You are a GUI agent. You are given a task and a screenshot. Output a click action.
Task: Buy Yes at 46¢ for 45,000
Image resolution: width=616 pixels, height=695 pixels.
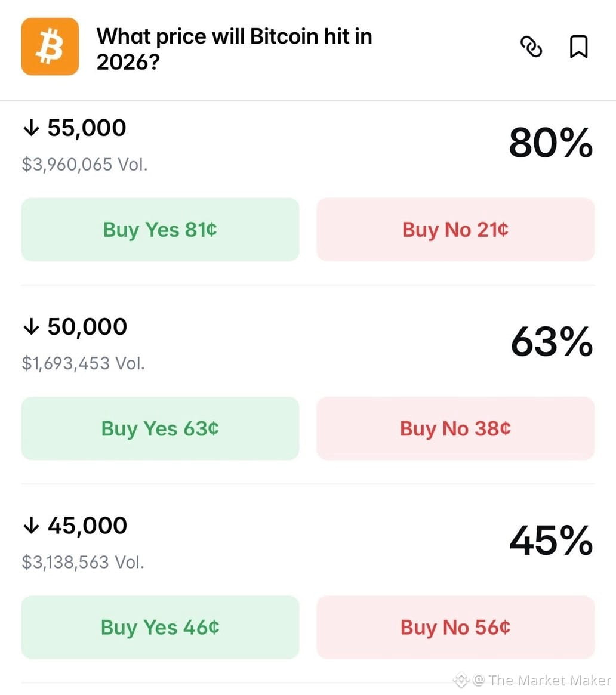click(x=160, y=627)
